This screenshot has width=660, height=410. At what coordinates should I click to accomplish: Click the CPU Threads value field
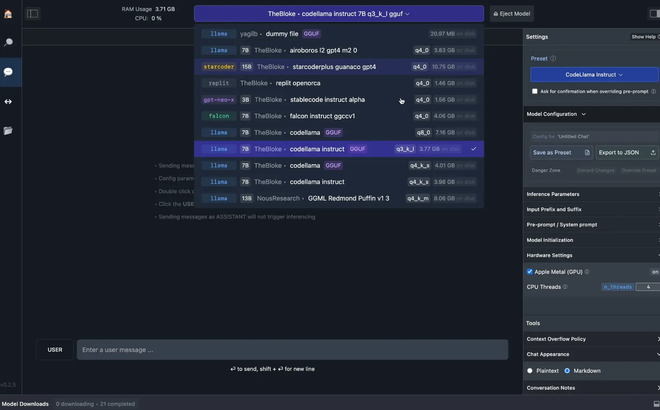click(x=648, y=287)
